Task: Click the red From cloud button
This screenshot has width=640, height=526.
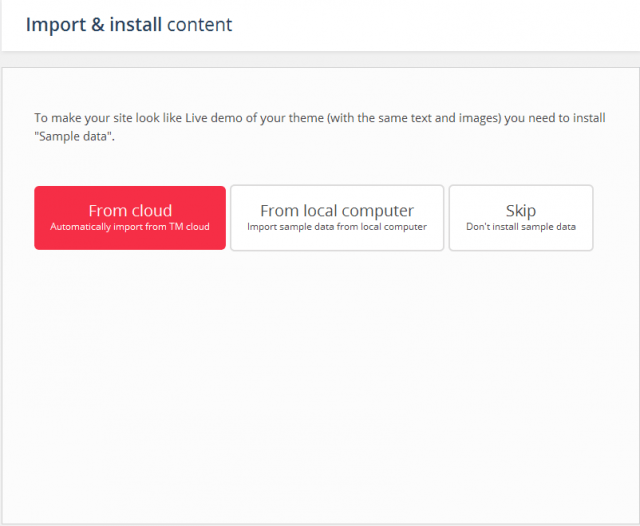Action: click(130, 217)
